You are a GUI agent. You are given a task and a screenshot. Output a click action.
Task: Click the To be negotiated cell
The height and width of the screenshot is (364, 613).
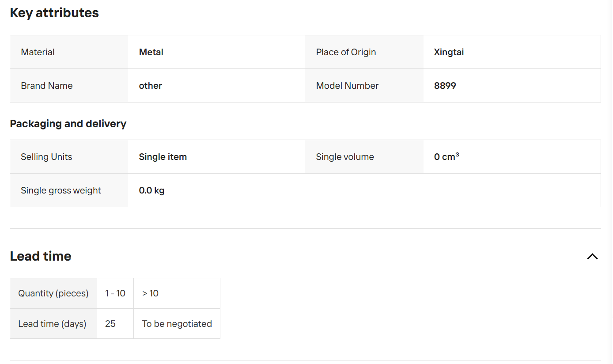point(177,324)
